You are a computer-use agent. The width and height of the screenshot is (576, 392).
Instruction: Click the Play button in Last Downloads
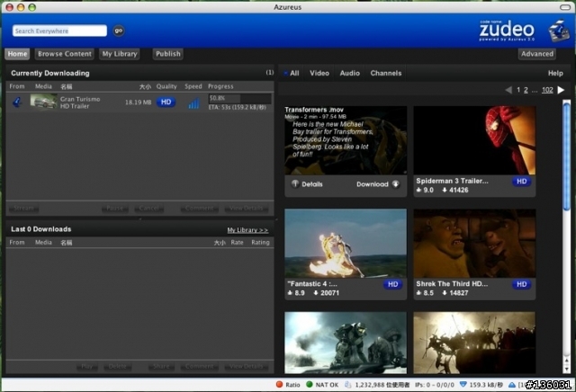coord(87,366)
